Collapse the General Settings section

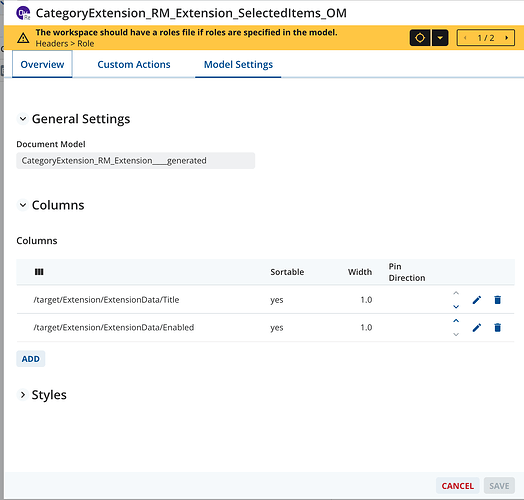23,119
